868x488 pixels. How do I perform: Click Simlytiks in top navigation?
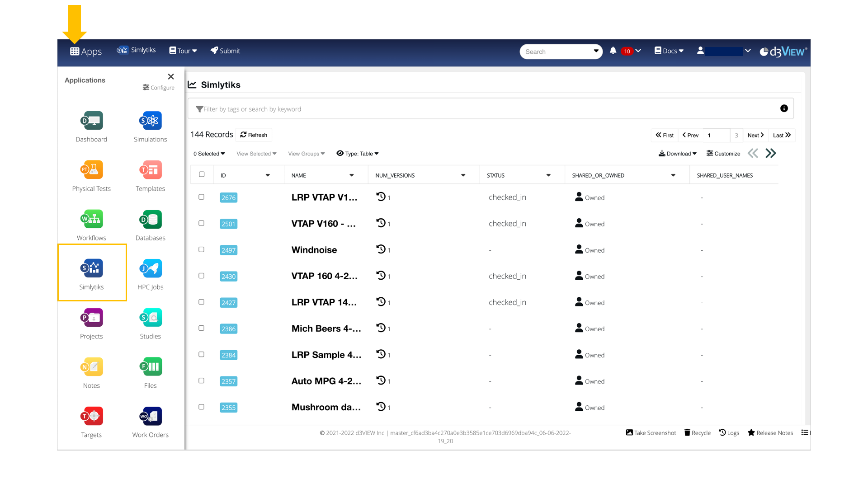[136, 50]
